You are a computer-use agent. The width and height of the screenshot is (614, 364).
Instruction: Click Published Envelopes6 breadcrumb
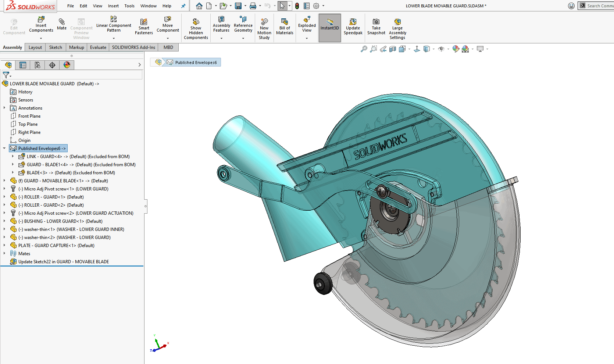click(192, 63)
